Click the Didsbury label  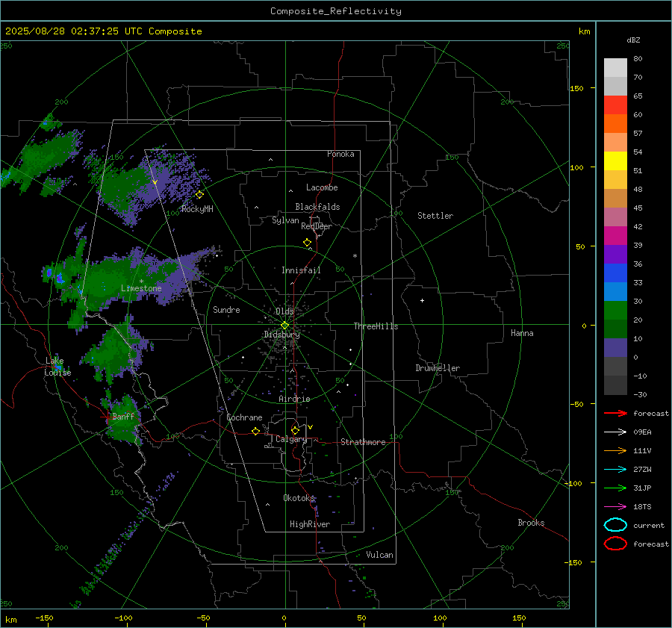(281, 335)
